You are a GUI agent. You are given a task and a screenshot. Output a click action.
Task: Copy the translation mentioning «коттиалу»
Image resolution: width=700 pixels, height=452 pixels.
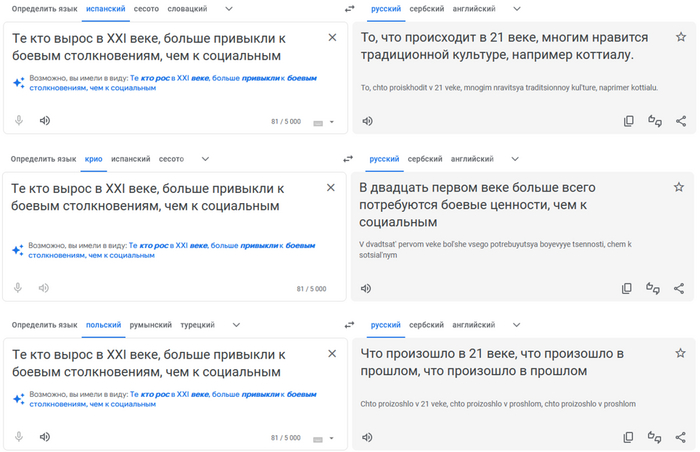(x=628, y=121)
